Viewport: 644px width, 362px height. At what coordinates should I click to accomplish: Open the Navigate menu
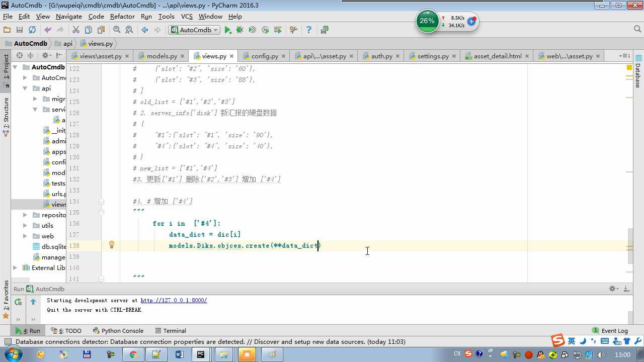coord(69,16)
